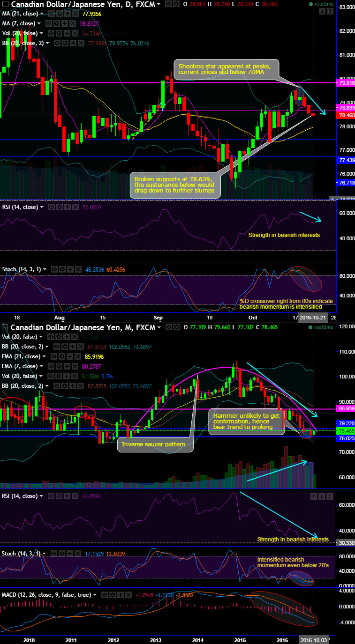355x644 pixels.
Task: Collapse the daily CAD/JPY chart legend
Action: pos(5,4)
